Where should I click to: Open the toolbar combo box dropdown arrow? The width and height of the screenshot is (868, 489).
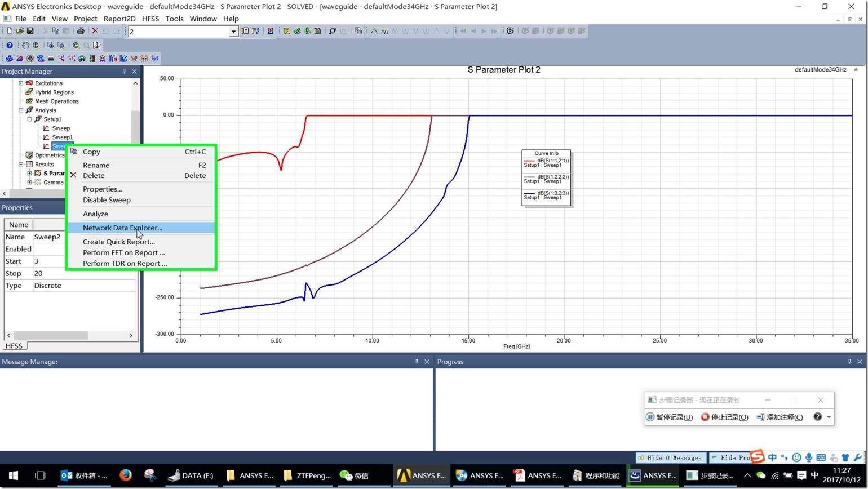point(233,32)
